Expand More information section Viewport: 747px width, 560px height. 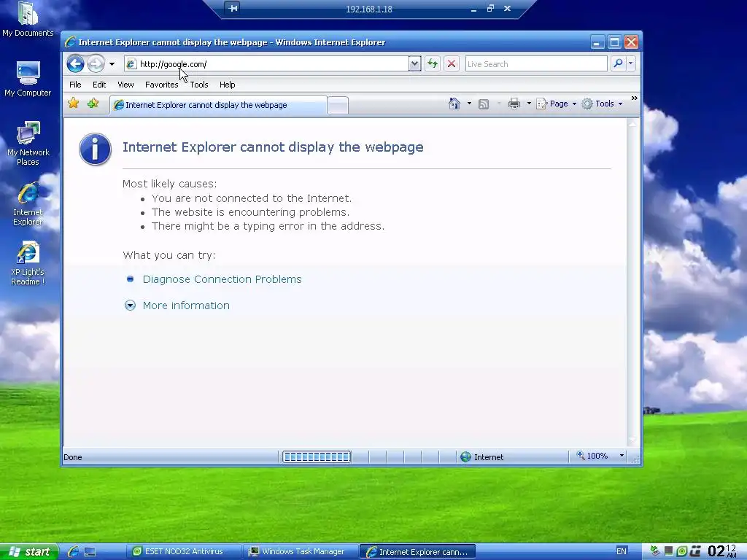[x=186, y=306]
